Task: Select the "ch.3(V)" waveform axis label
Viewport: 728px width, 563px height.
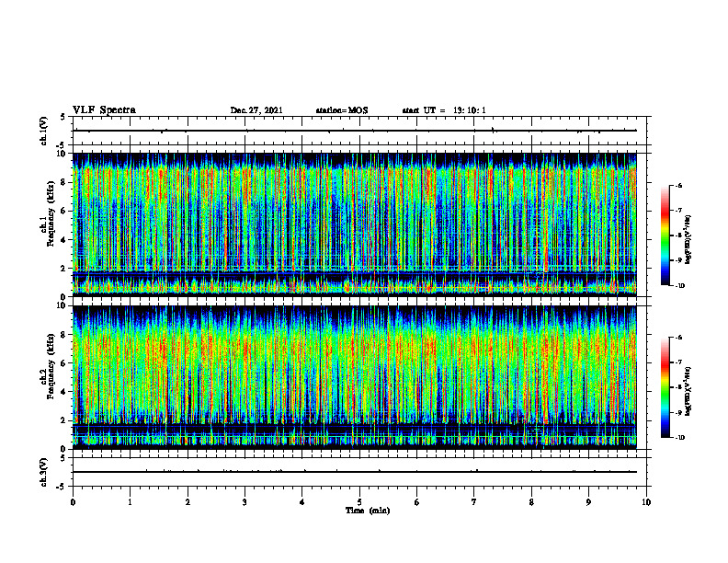Action: tap(43, 472)
